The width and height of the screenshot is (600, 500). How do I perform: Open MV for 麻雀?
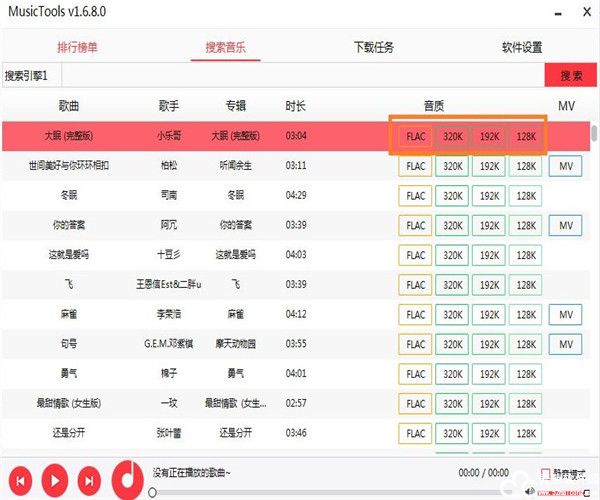[x=566, y=315]
